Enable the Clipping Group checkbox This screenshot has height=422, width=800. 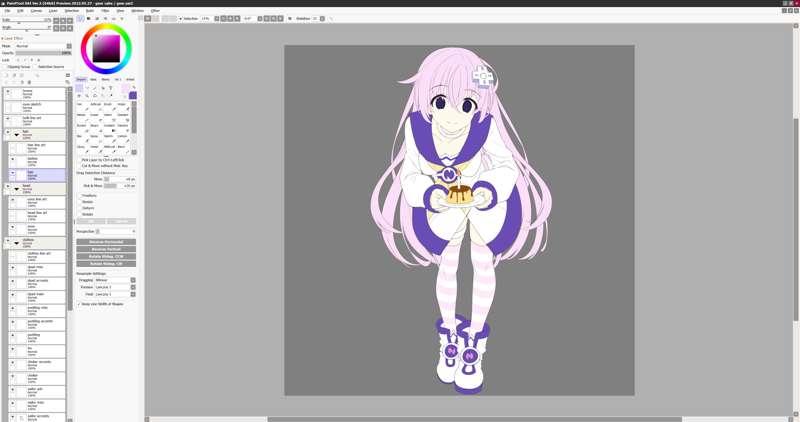[x=4, y=67]
